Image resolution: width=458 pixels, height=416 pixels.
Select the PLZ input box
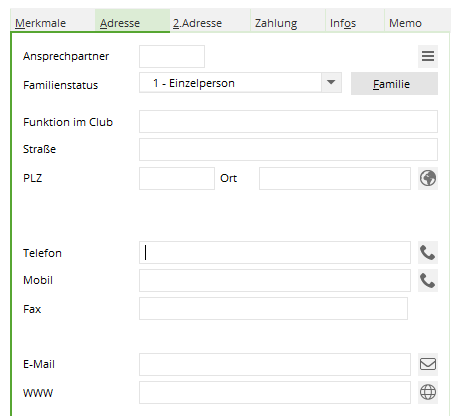pyautogui.click(x=177, y=178)
